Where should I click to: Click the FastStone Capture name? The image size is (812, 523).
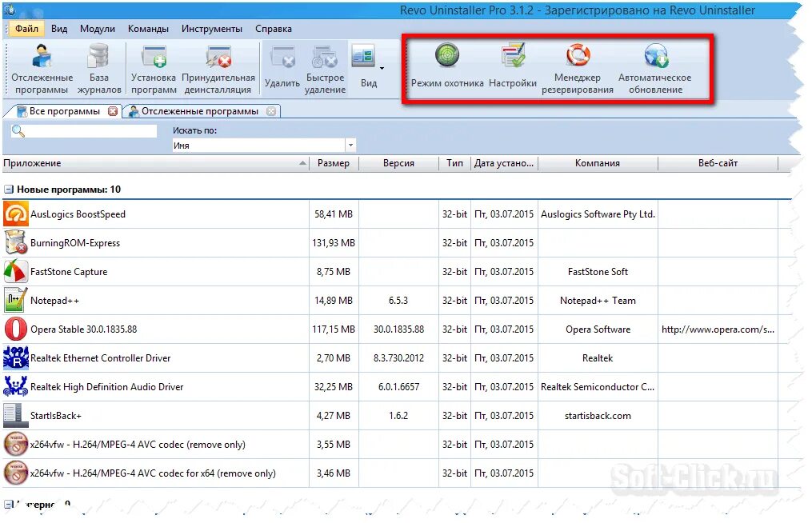coord(69,272)
